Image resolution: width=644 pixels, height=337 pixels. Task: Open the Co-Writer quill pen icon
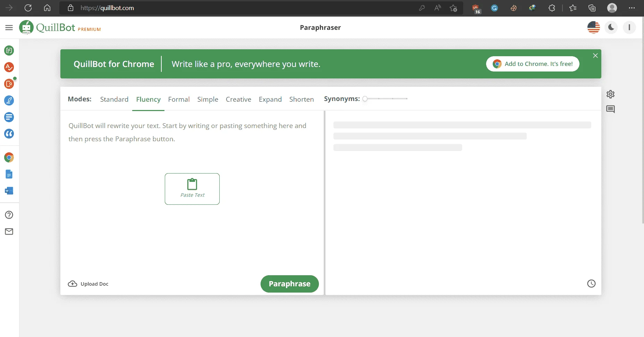click(x=9, y=101)
